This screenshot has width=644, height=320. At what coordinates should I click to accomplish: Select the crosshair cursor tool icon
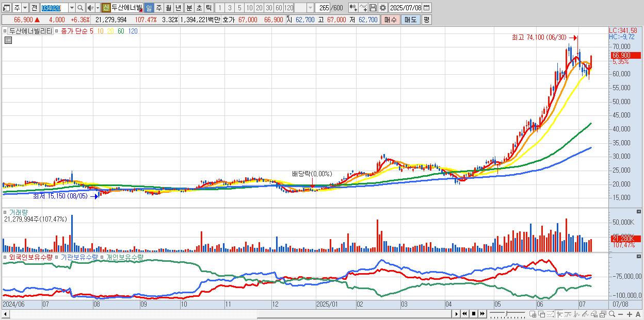[x=560, y=314]
